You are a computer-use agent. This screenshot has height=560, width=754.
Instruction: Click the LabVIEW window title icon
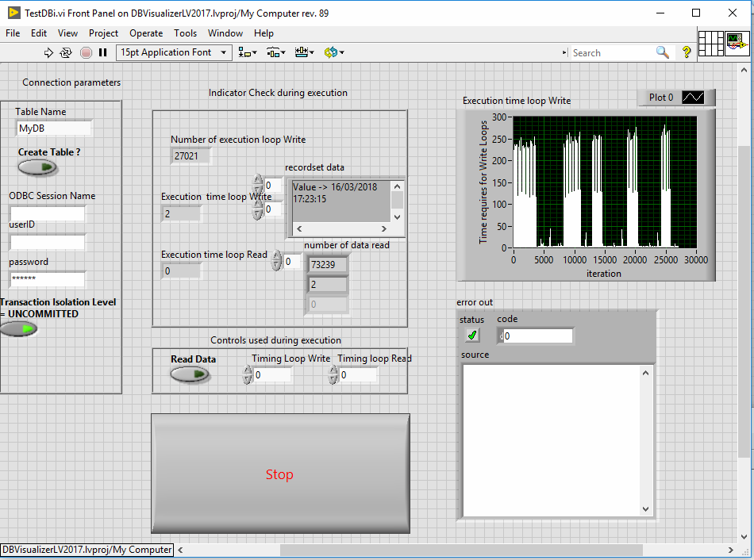click(x=14, y=13)
